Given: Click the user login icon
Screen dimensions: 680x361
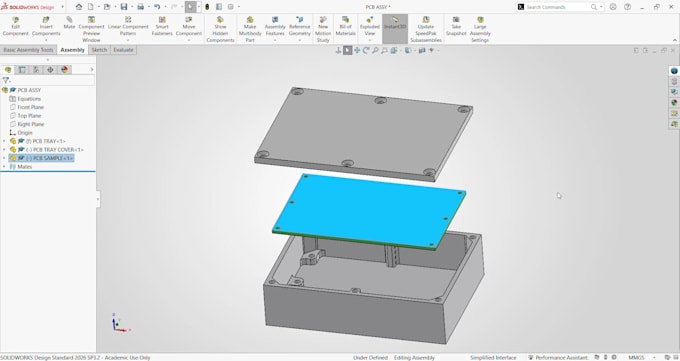Looking at the screenshot, I should (x=613, y=7).
